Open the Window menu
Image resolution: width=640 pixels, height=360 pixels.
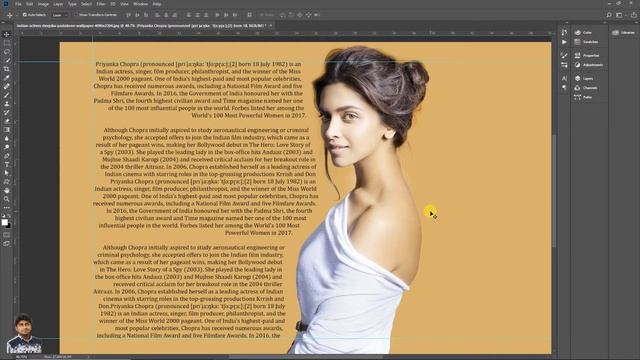tap(141, 4)
